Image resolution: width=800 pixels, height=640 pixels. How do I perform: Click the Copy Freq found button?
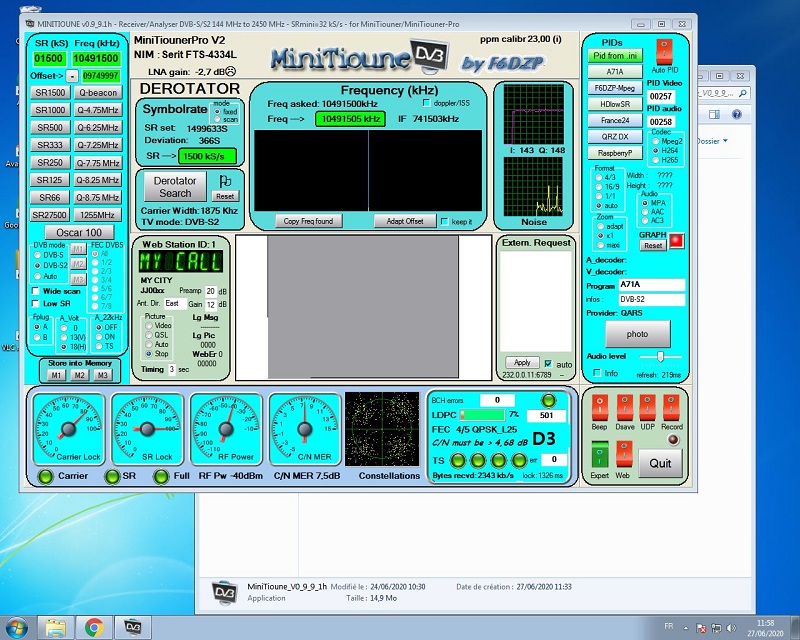(x=309, y=220)
